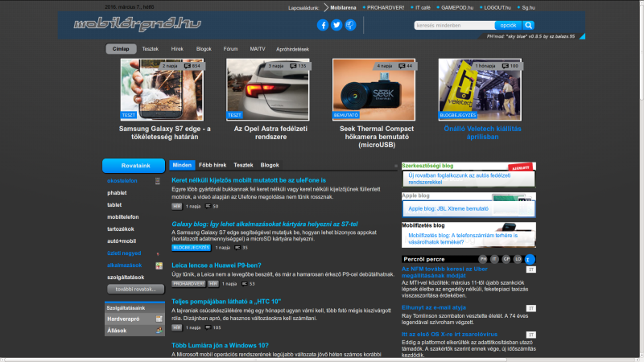Click the Rovataink blue button
The image size is (644, 362).
(x=134, y=166)
